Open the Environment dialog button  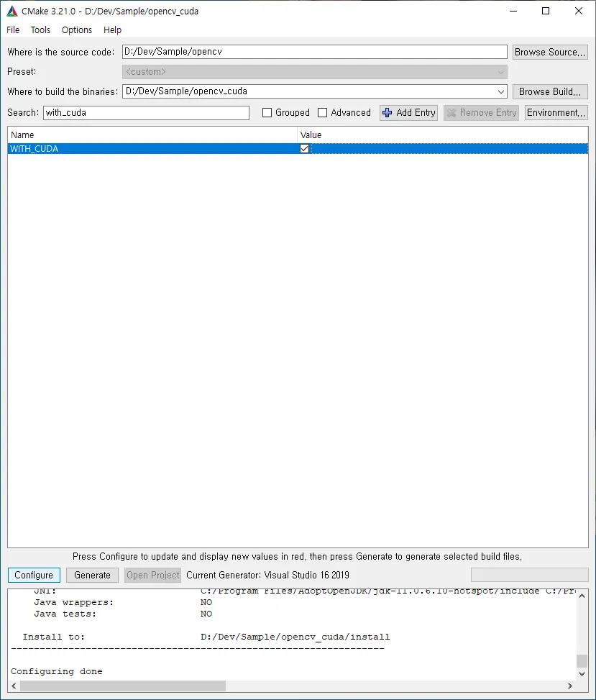point(556,112)
